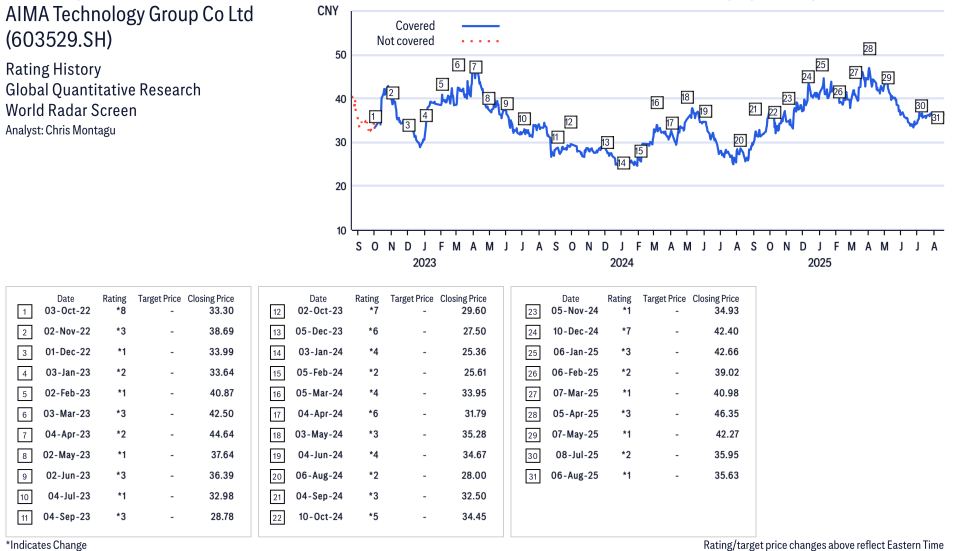Click the date 02-Oct-23 in the second table
Screen dimensions: 955x551
point(320,311)
